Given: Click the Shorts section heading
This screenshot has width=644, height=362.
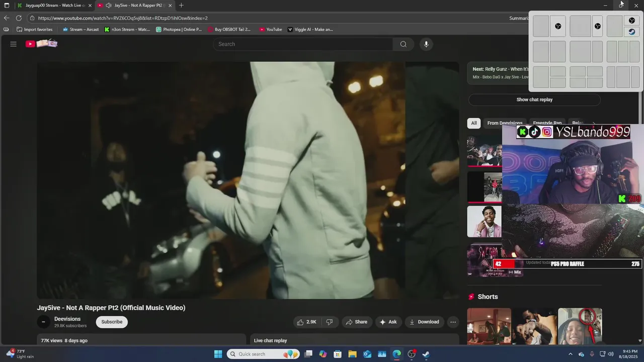Looking at the screenshot, I should pyautogui.click(x=488, y=297).
